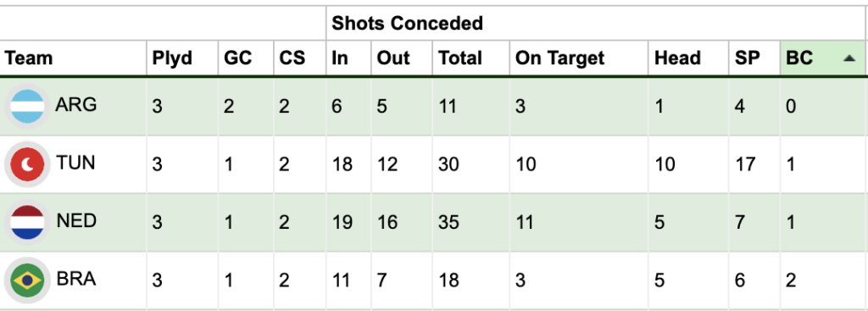Click the Brazil flag icon

point(28,280)
